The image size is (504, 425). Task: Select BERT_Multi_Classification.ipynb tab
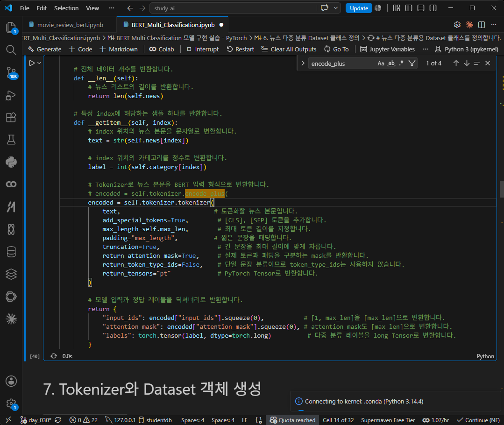[x=173, y=25]
